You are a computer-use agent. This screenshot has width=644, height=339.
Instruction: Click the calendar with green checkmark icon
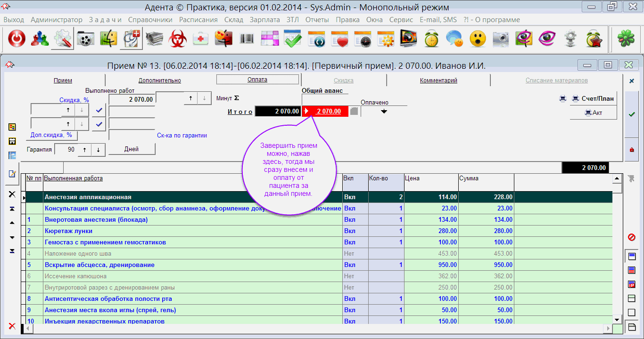tap(293, 39)
